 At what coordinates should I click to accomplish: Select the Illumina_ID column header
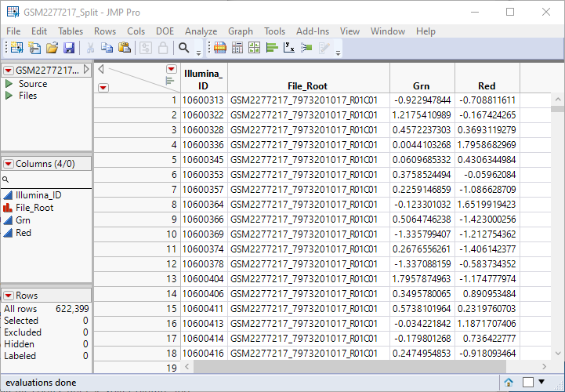tap(204, 79)
